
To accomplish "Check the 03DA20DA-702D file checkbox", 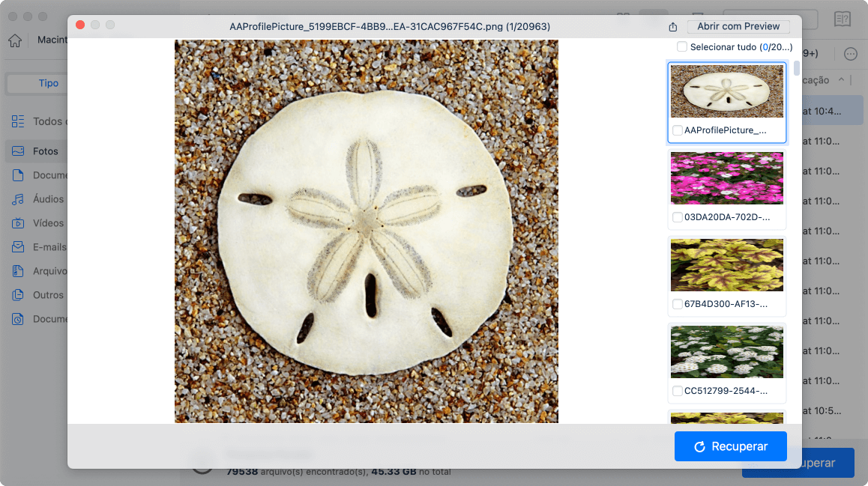I will tap(677, 217).
